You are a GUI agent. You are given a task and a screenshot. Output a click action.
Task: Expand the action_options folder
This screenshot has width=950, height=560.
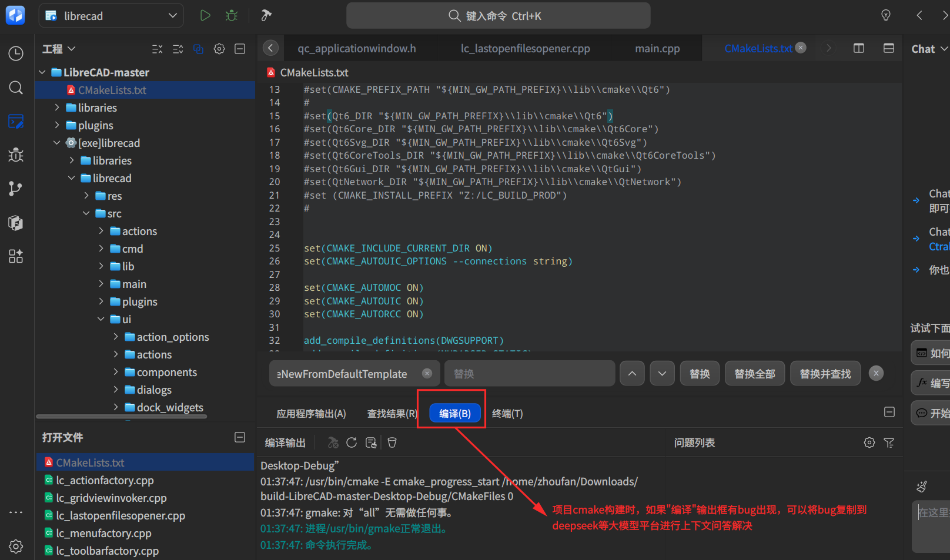[116, 337]
